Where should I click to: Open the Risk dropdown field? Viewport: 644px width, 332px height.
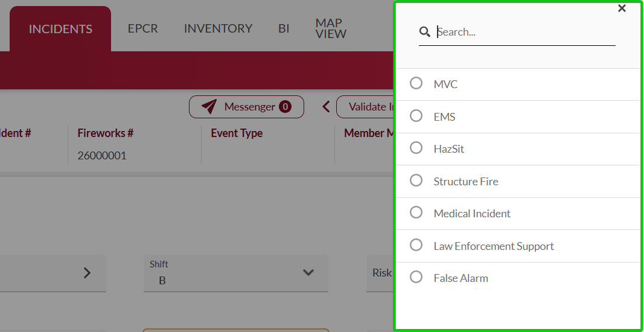click(x=381, y=273)
